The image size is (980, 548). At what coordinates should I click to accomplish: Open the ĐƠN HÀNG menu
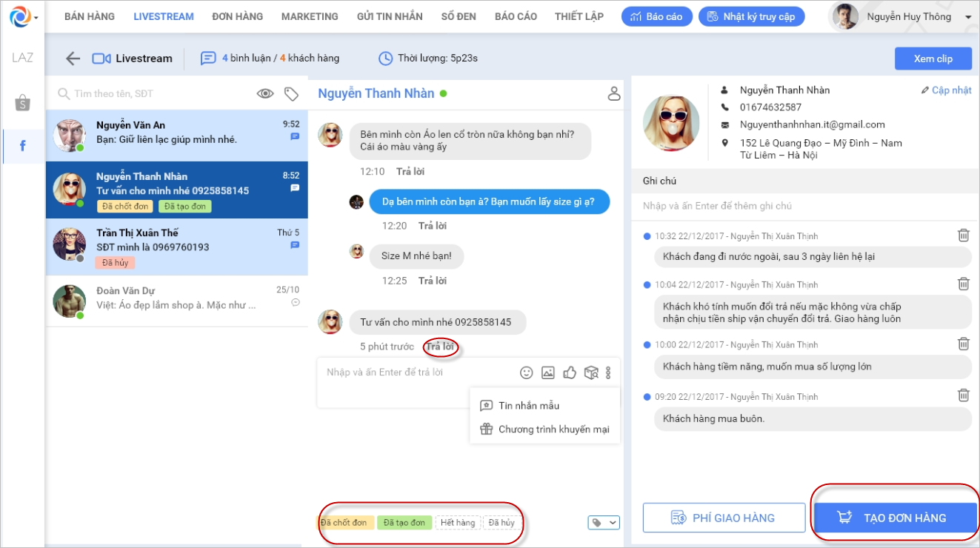click(x=237, y=16)
